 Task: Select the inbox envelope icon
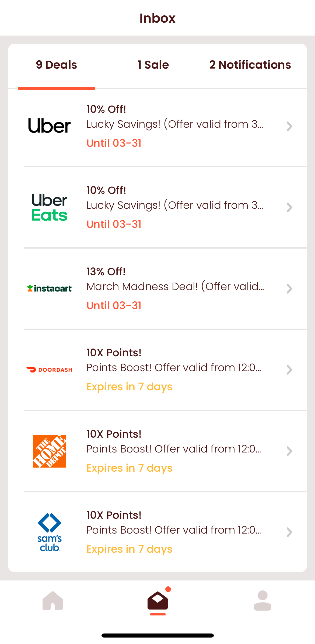pyautogui.click(x=157, y=600)
